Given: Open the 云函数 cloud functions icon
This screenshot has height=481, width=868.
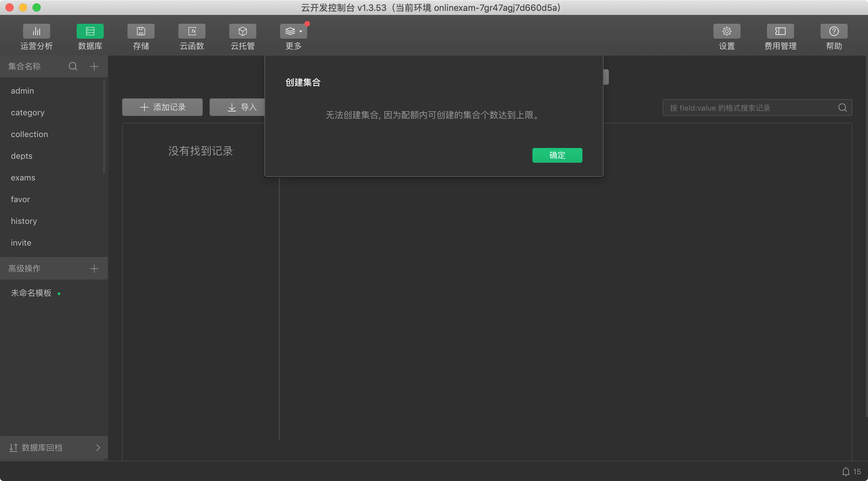Looking at the screenshot, I should point(192,32).
